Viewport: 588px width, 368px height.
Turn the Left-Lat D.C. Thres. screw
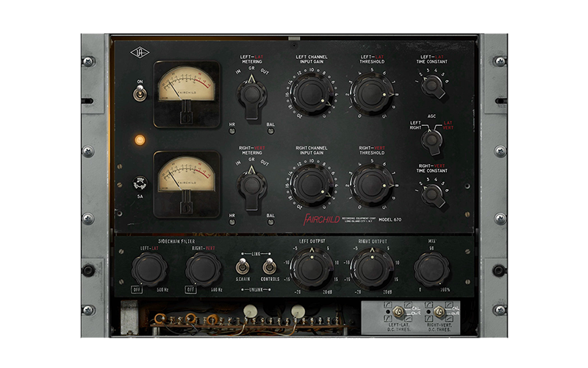[x=398, y=311]
